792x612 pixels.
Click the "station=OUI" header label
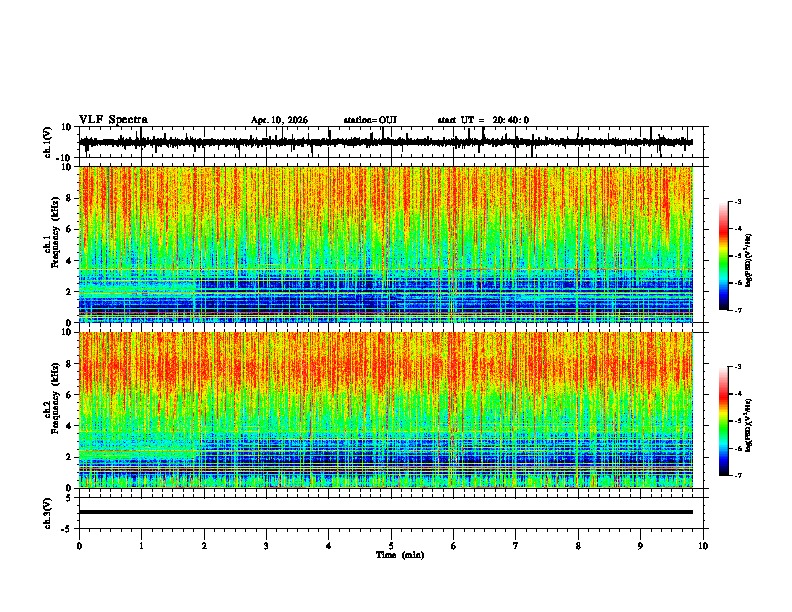(370, 120)
